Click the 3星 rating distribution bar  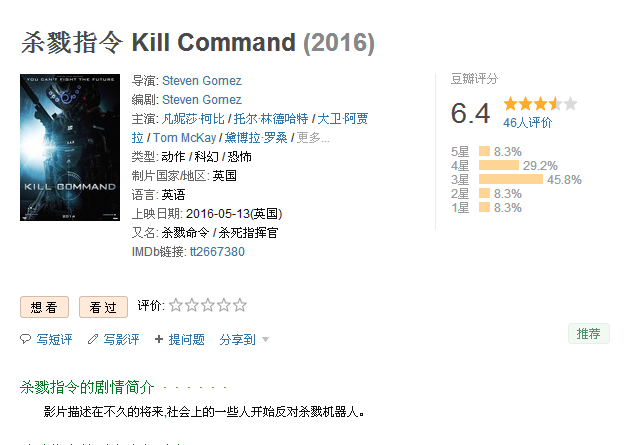[511, 179]
